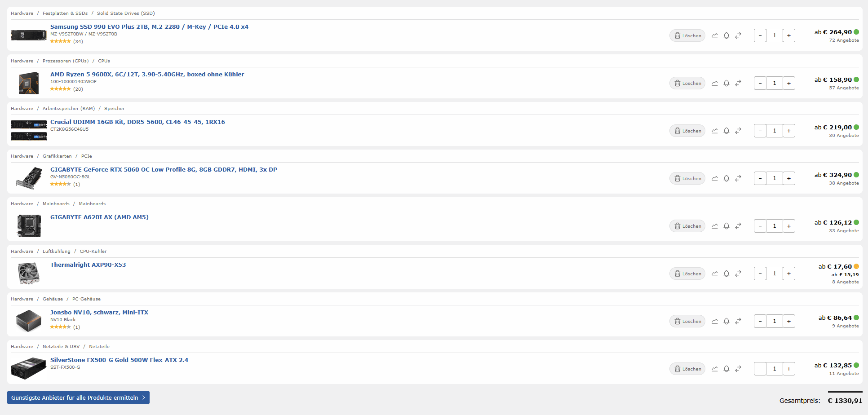Click quantity field for Samsung SSD 990
868x415 pixels.
pyautogui.click(x=775, y=35)
